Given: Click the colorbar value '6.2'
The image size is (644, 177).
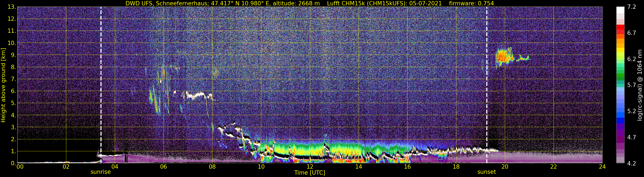Looking at the screenshot, I should (632, 59).
